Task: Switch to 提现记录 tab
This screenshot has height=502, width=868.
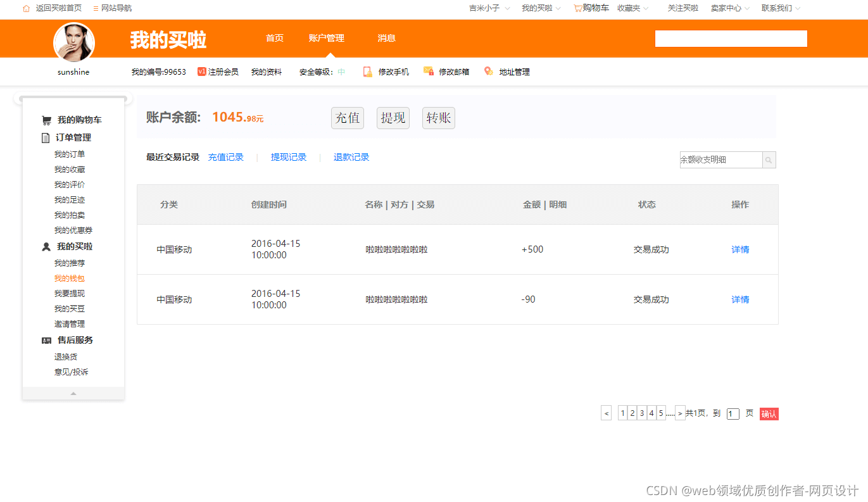Action: point(289,157)
